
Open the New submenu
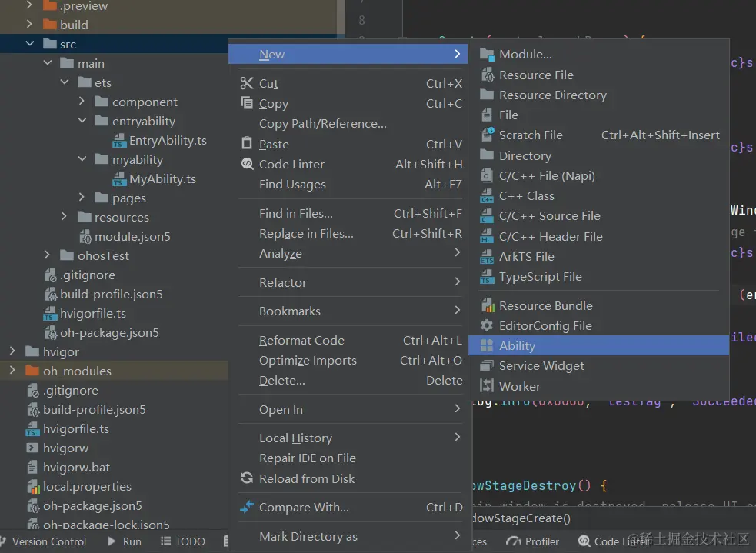pyautogui.click(x=348, y=54)
